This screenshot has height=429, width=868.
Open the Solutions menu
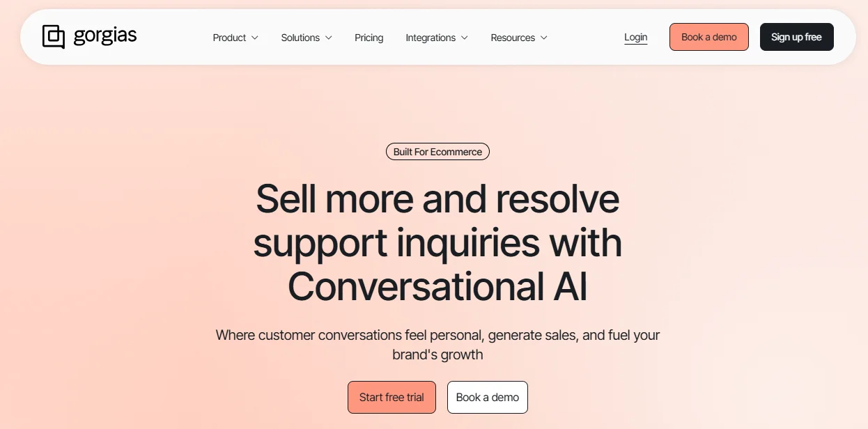307,38
